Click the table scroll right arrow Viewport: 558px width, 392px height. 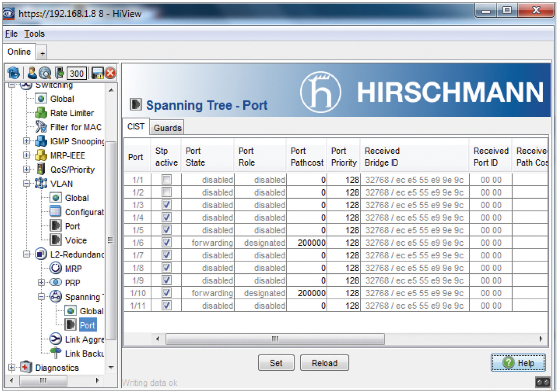tap(541, 339)
